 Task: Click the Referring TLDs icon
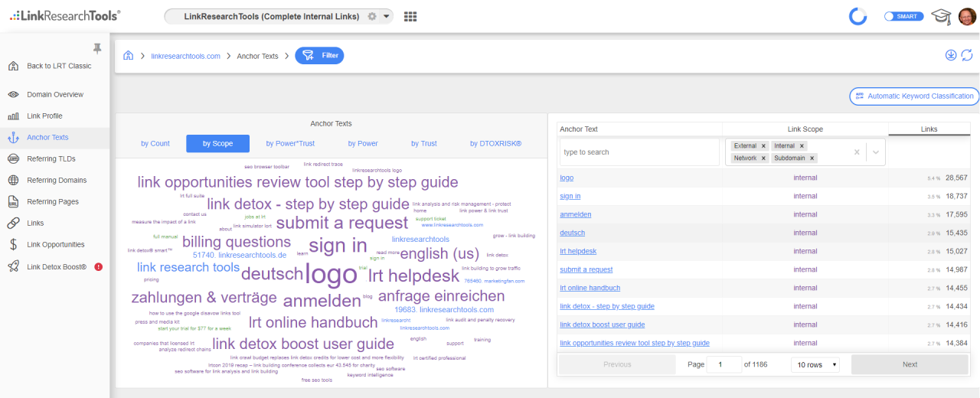[x=13, y=159]
